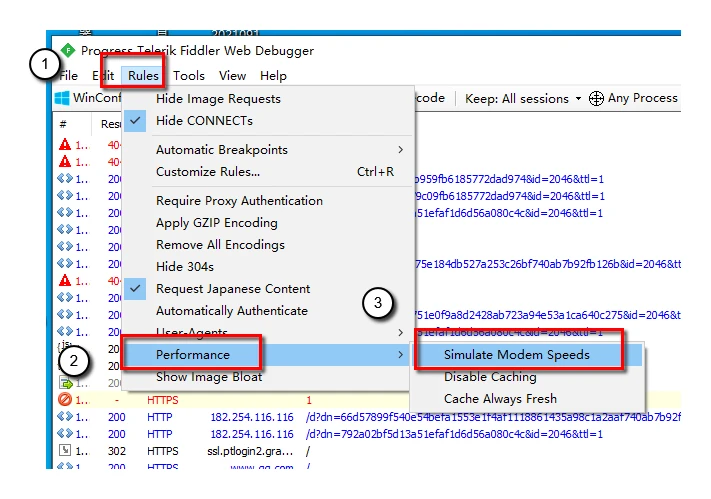711x499 pixels.
Task: Enable Disable Caching in Performance submenu
Action: pos(527,377)
